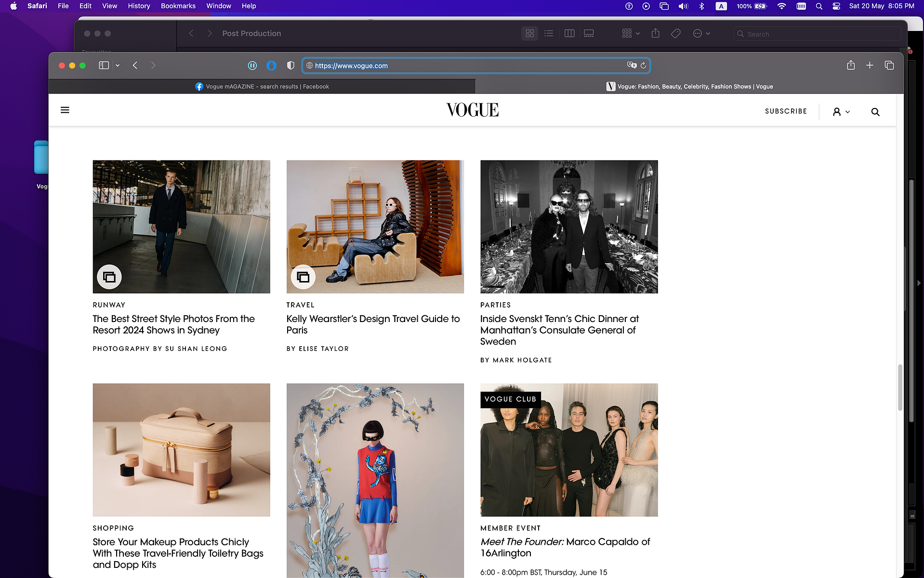Go back in the Finder window
Image resolution: width=924 pixels, height=578 pixels.
[191, 33]
